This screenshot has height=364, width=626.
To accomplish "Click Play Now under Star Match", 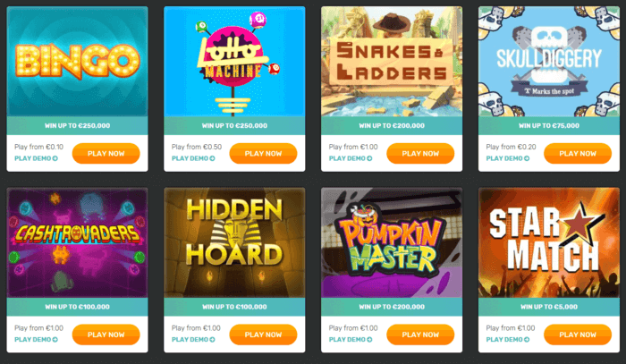I will click(x=578, y=334).
